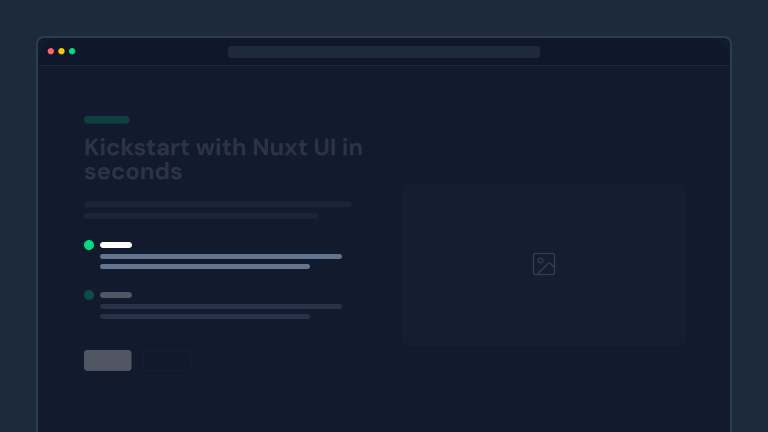Click the green maximize window dot
768x432 pixels.
72,51
